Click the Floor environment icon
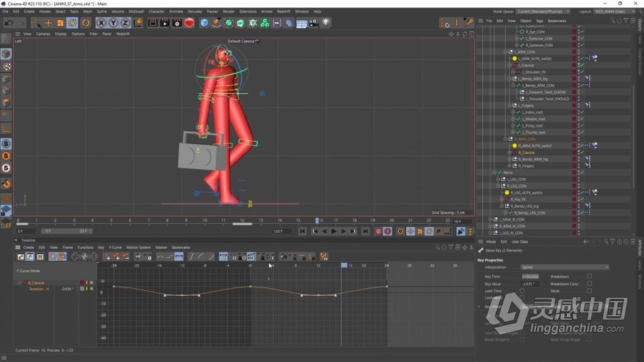 301,23
